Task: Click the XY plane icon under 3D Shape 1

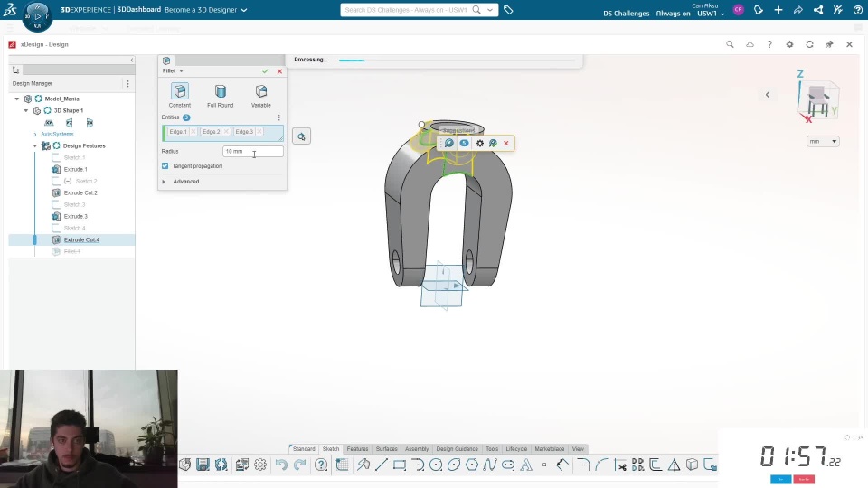Action: [49, 123]
